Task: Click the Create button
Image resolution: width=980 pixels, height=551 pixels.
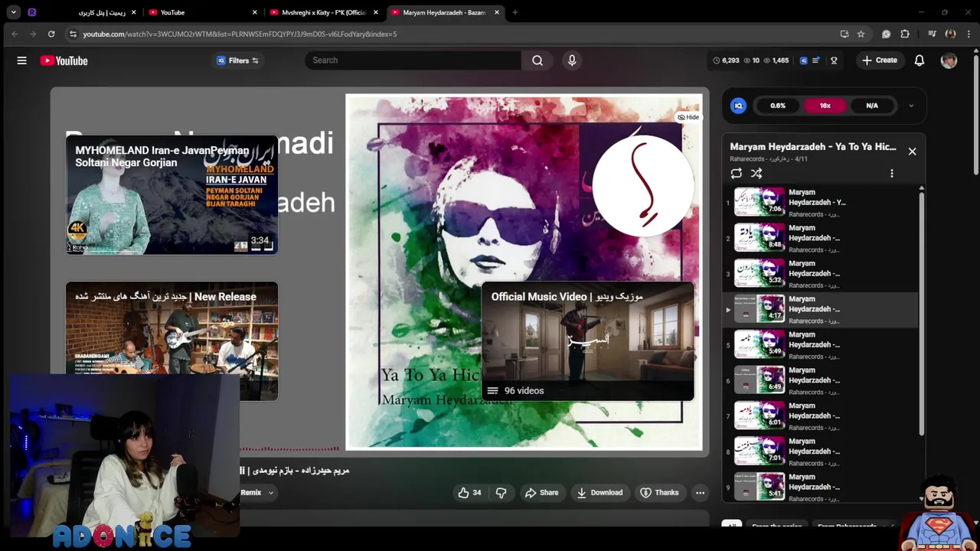Action: click(879, 60)
